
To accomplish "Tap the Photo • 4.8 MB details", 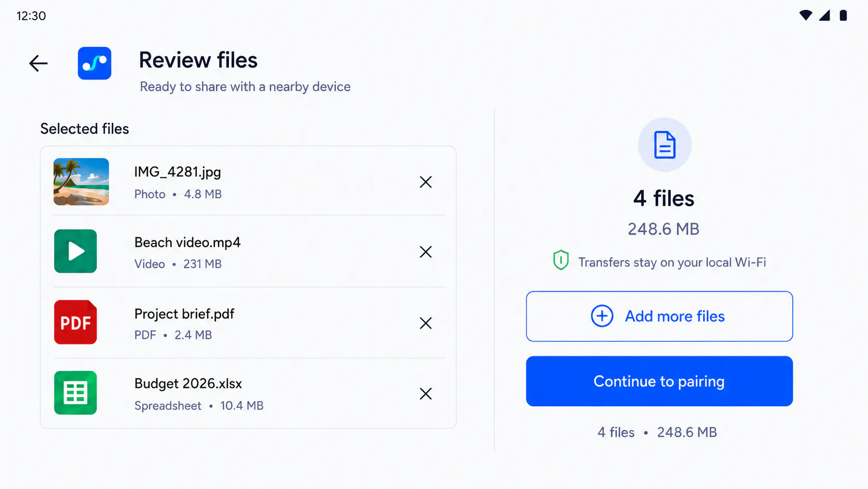I will (x=178, y=194).
